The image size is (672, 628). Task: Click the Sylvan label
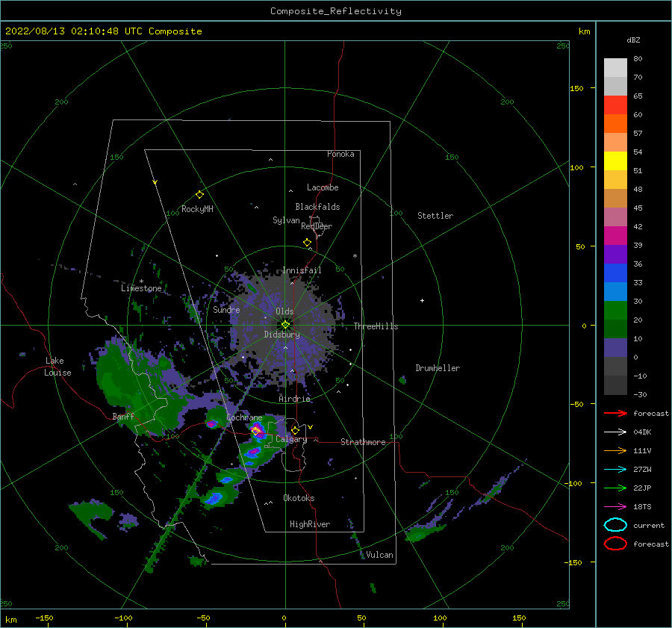(286, 220)
